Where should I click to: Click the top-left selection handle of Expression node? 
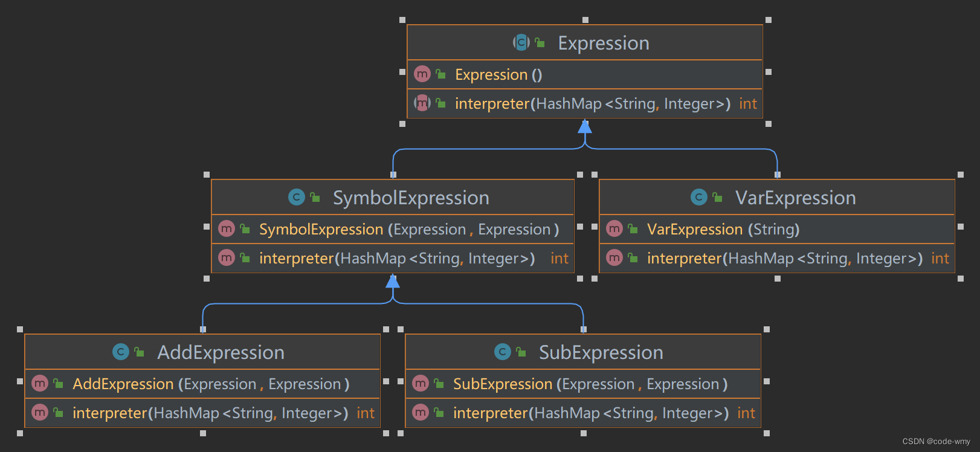[x=402, y=20]
